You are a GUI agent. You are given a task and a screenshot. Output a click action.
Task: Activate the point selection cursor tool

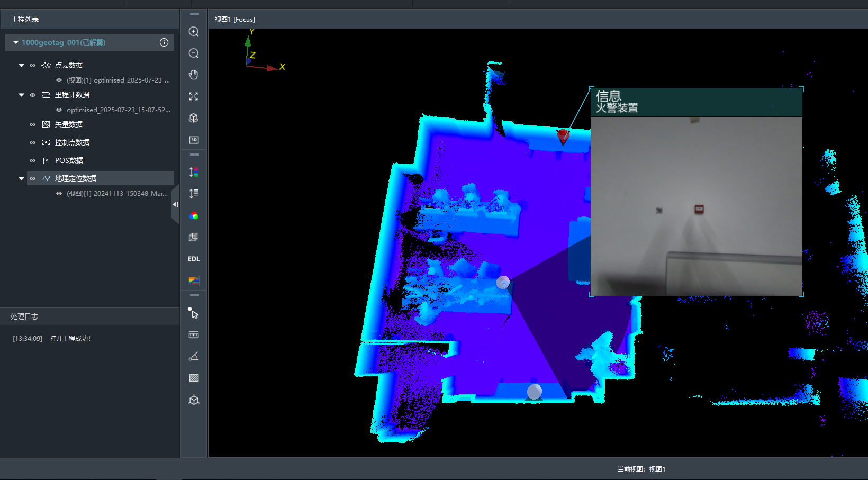point(194,313)
